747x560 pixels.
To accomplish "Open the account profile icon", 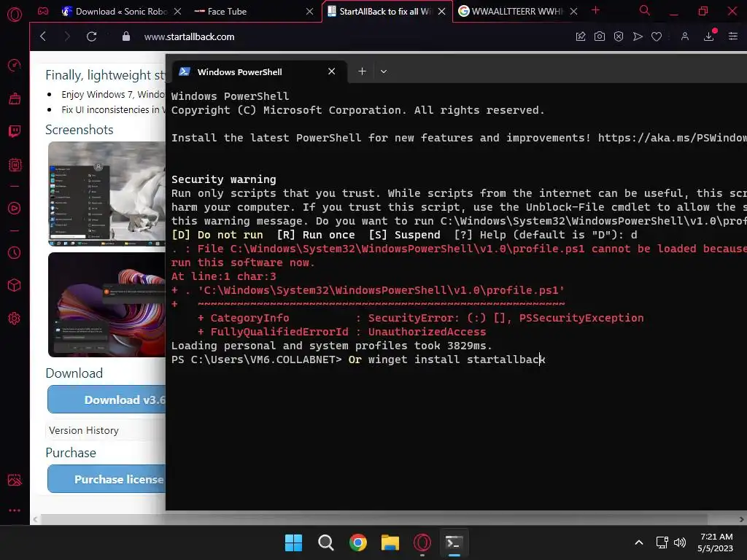I will pyautogui.click(x=684, y=36).
